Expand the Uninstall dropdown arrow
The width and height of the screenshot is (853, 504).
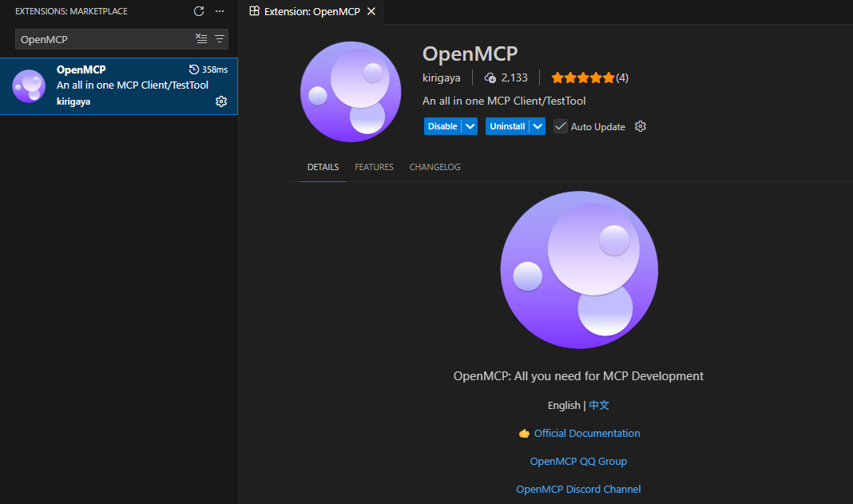click(x=538, y=126)
